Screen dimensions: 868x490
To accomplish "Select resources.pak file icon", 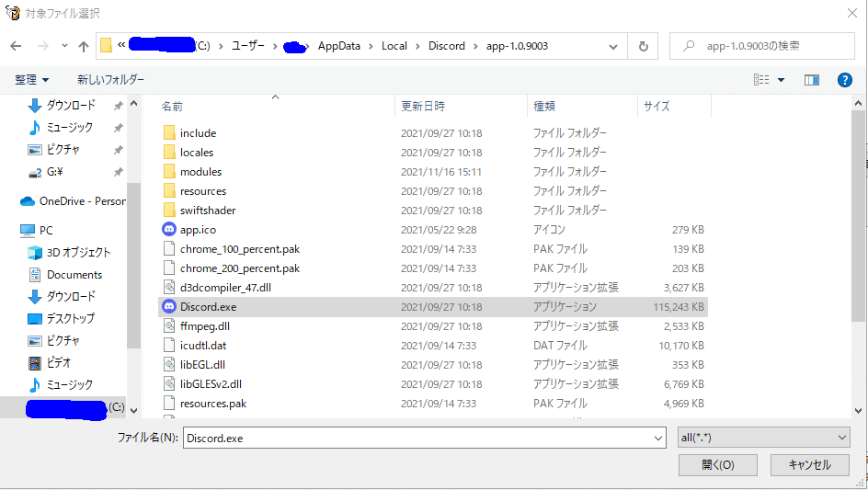I will tap(169, 403).
